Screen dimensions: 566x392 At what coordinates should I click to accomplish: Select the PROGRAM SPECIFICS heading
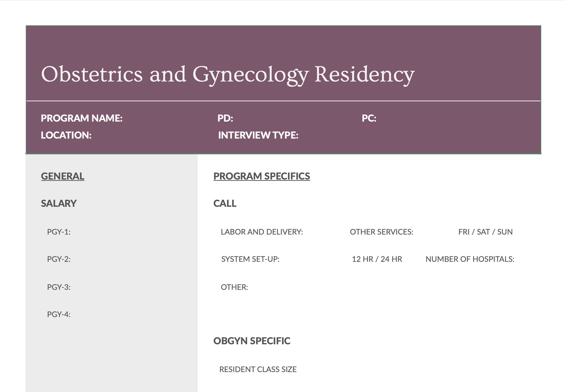(261, 176)
